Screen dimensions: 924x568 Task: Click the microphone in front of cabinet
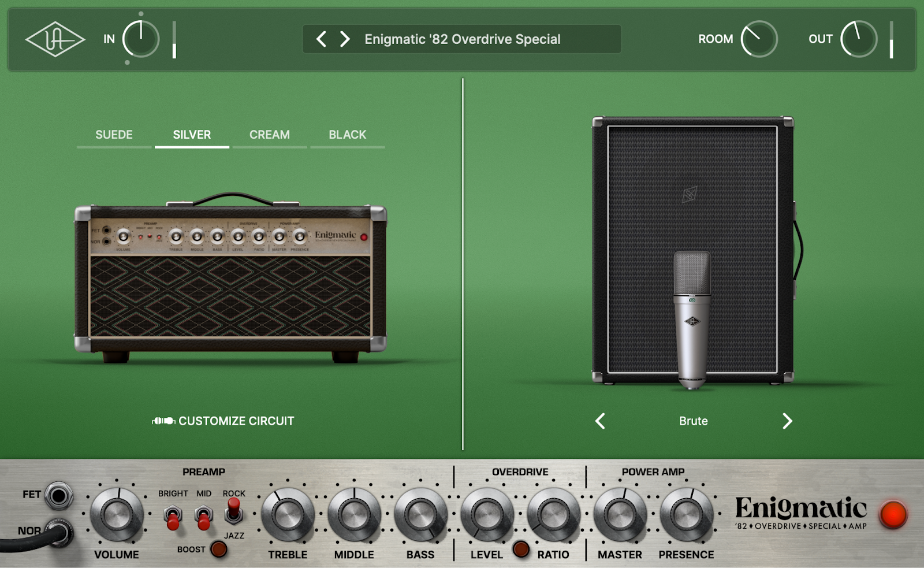692,318
